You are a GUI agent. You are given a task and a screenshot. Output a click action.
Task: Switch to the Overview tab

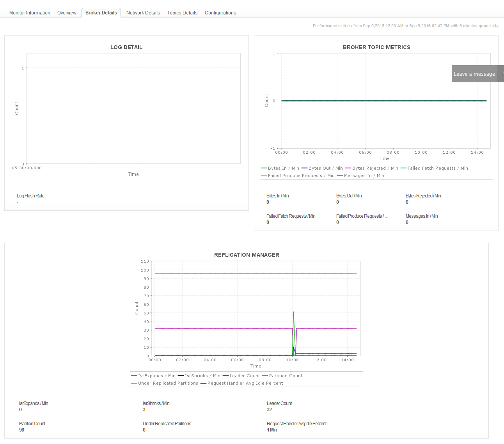point(67,13)
